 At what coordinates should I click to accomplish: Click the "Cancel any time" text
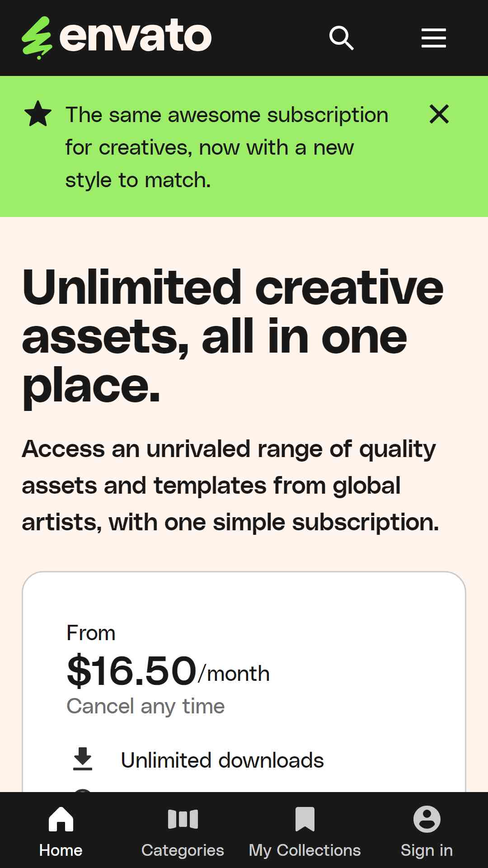(x=145, y=706)
